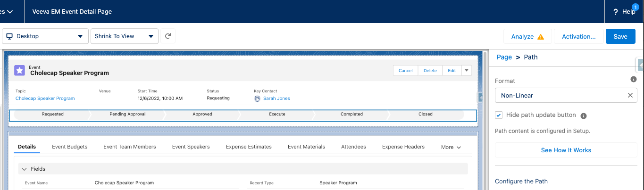This screenshot has width=644, height=190.
Task: Open the Desktop device dropdown
Action: tap(45, 36)
